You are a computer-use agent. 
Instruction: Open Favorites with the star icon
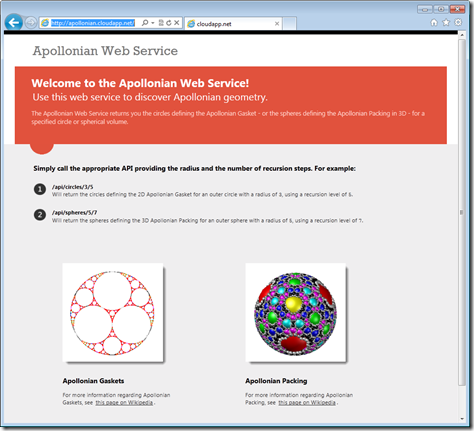(446, 22)
